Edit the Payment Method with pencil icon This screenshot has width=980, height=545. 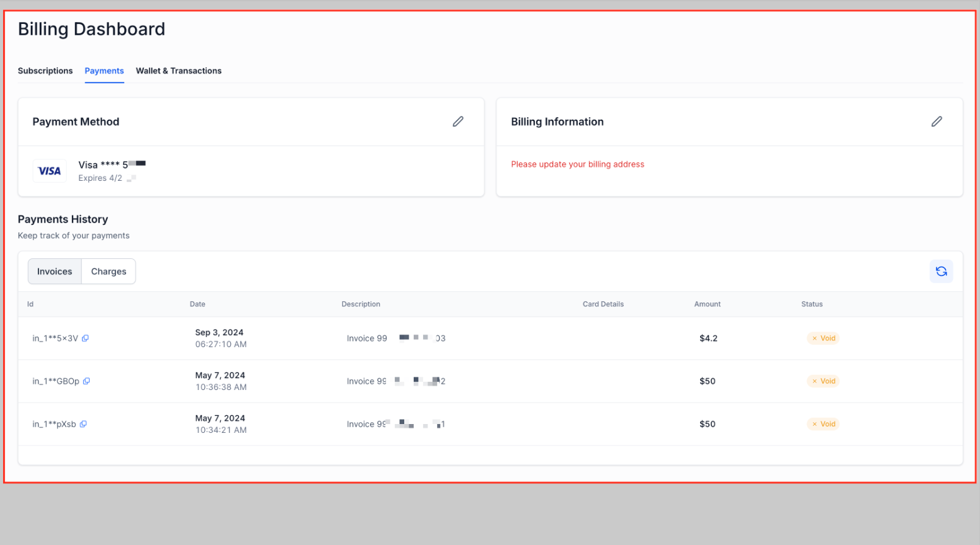click(x=458, y=122)
